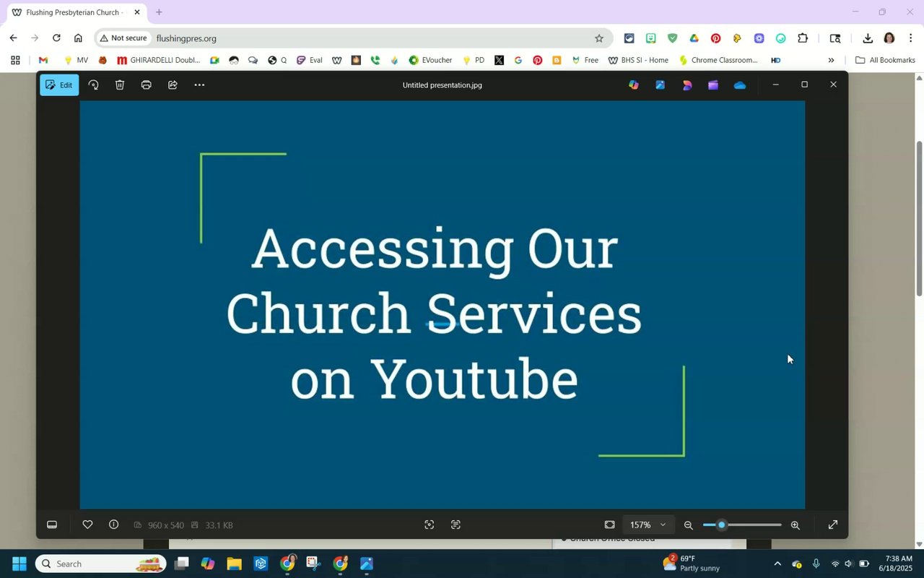Image resolution: width=924 pixels, height=578 pixels.
Task: Click the Edit button in Photos
Action: [x=59, y=85]
